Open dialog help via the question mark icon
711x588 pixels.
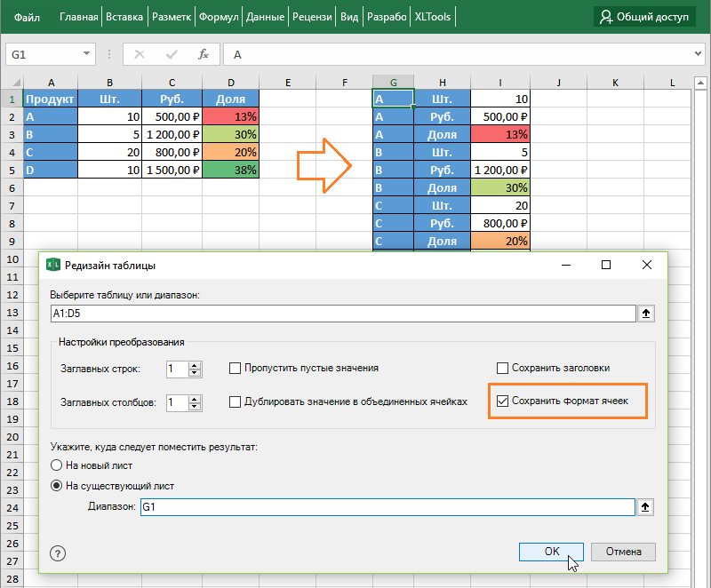coord(58,552)
